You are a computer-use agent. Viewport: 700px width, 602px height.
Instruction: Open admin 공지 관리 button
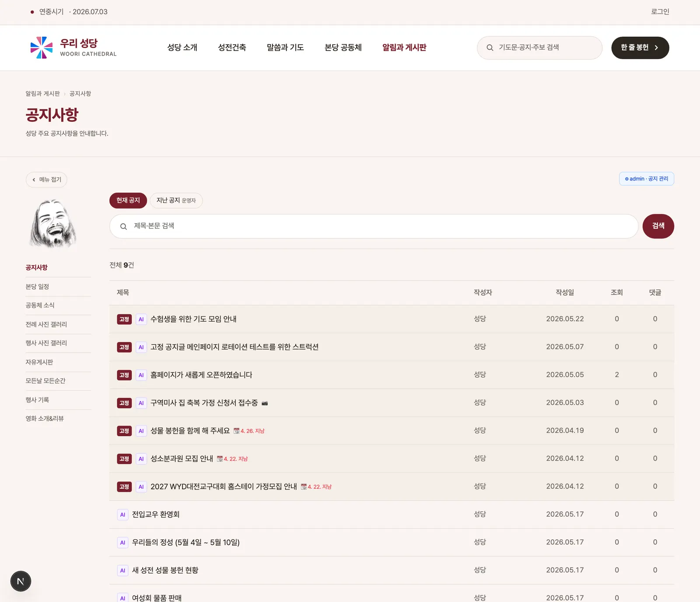pyautogui.click(x=647, y=179)
